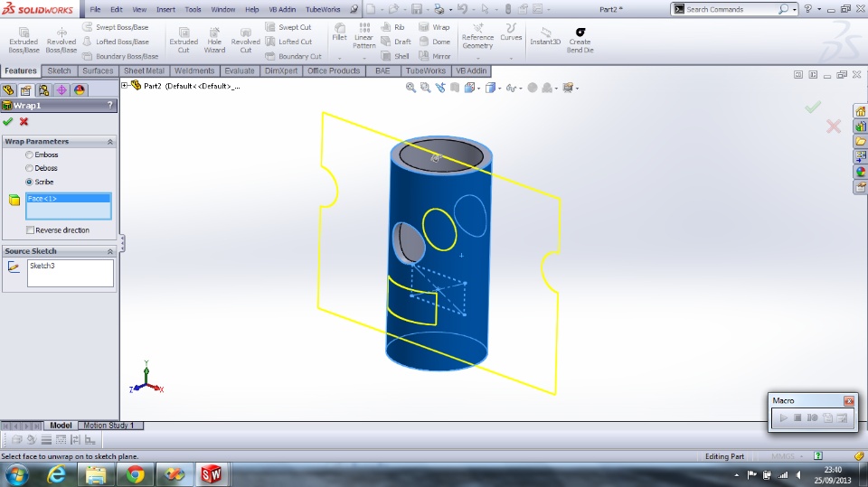Click the Revolved Cut tool
Screen dimensions: 868x487
(245, 40)
